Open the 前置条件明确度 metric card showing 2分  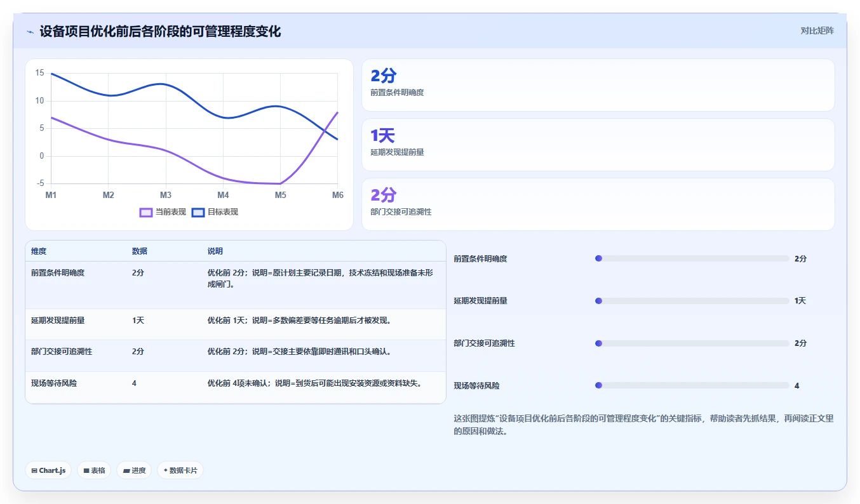tap(598, 85)
